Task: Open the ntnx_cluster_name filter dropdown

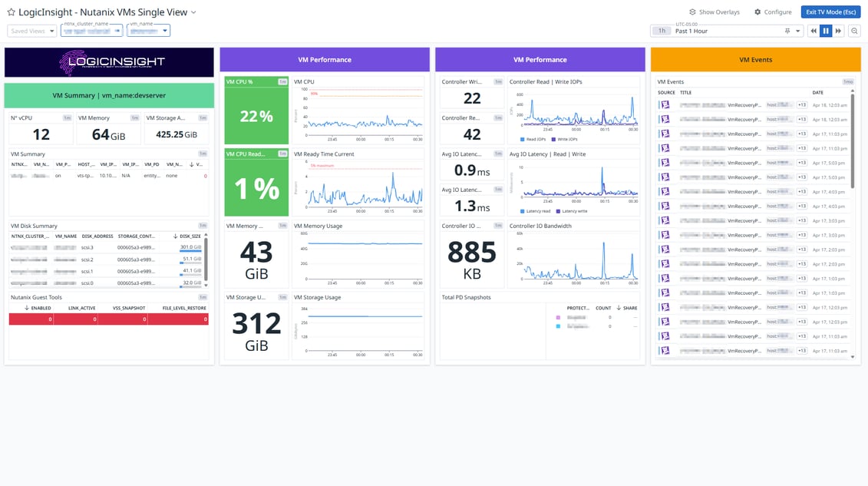Action: tap(92, 31)
